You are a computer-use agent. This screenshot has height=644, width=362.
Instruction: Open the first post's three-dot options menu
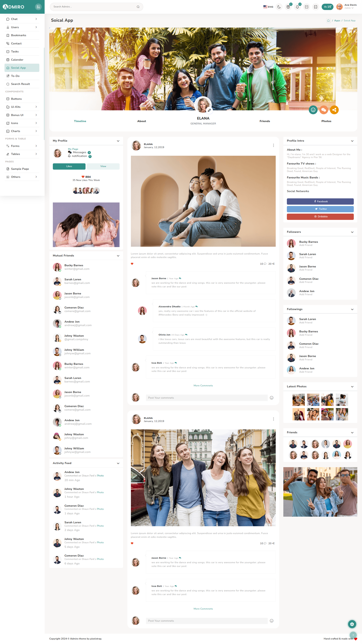pos(273,146)
